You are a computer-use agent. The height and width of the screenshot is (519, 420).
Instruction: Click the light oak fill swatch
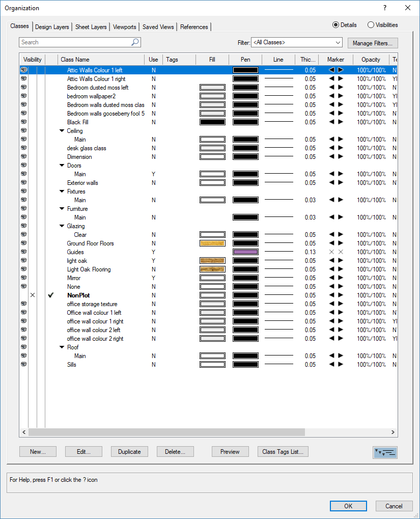212,261
